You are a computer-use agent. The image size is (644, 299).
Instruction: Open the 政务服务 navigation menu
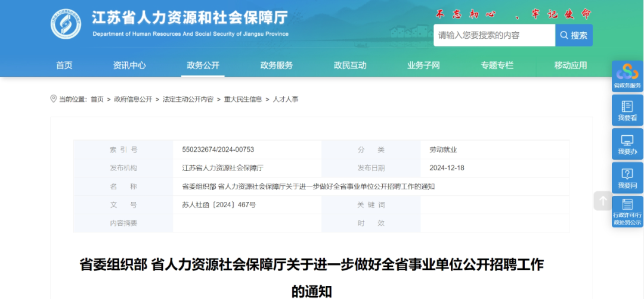[277, 66]
